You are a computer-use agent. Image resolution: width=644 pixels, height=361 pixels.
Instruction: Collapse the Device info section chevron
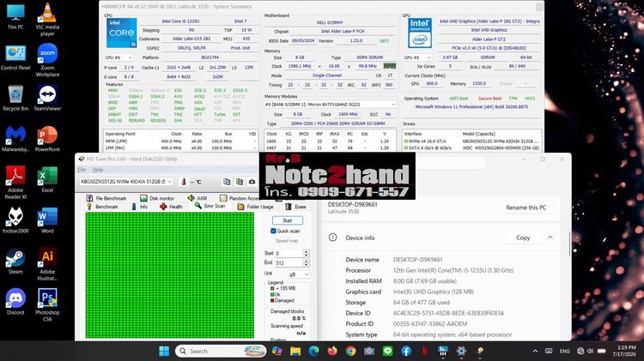(550, 238)
